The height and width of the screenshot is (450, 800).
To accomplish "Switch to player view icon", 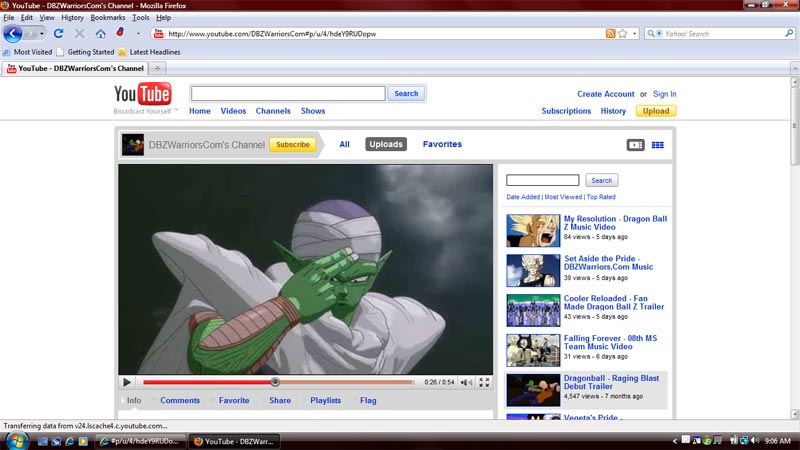I will (x=635, y=145).
